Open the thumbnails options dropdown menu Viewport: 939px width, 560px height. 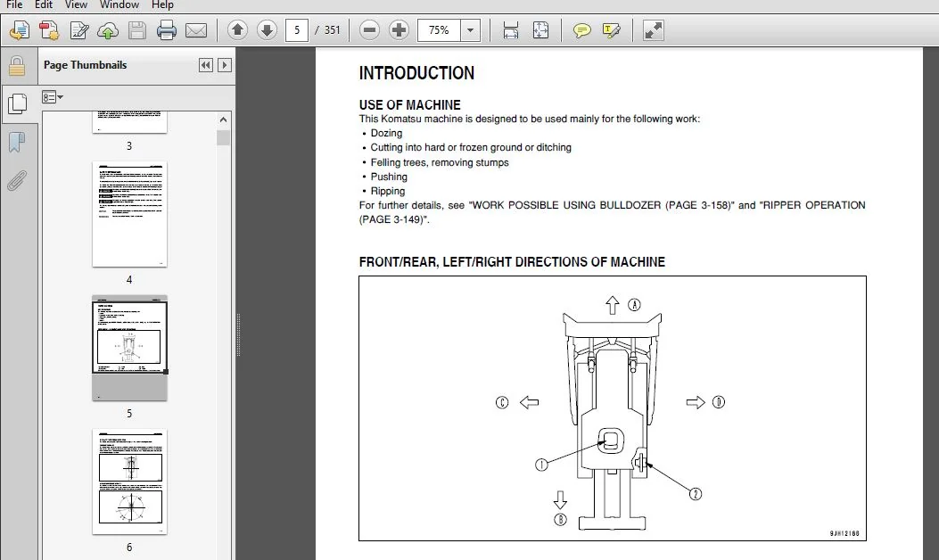pos(53,97)
